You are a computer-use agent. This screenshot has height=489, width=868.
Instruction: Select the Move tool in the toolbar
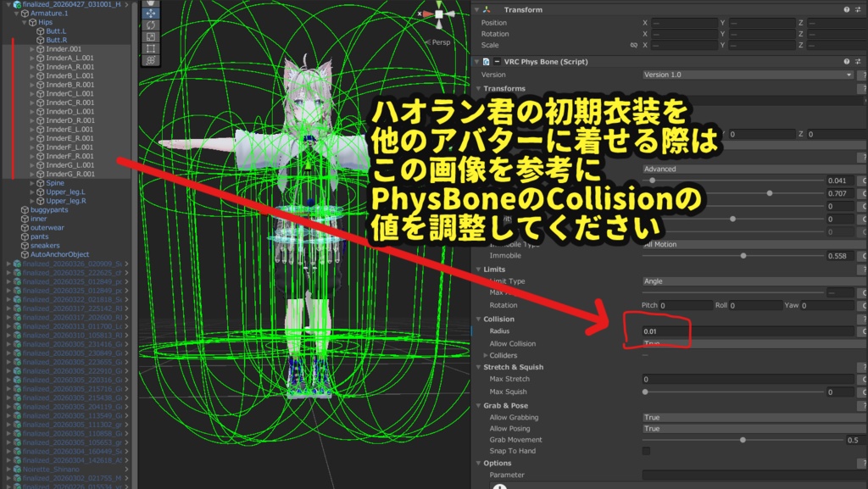151,13
